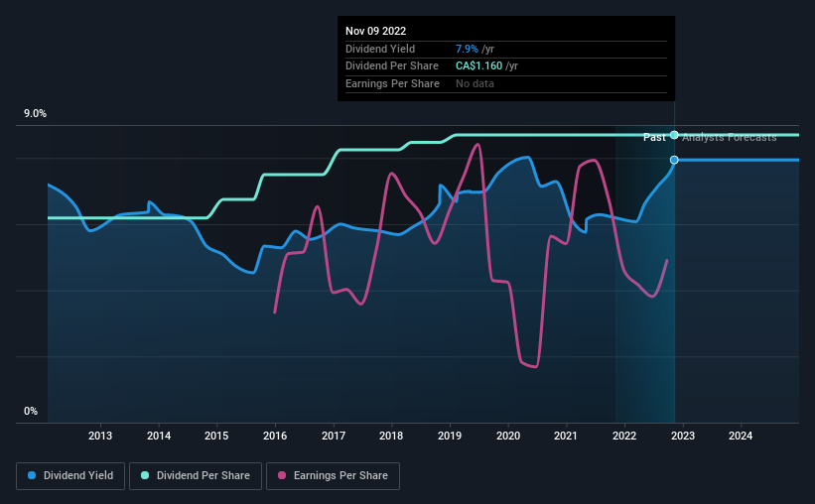Click the 7.9% dividend yield value

point(467,49)
